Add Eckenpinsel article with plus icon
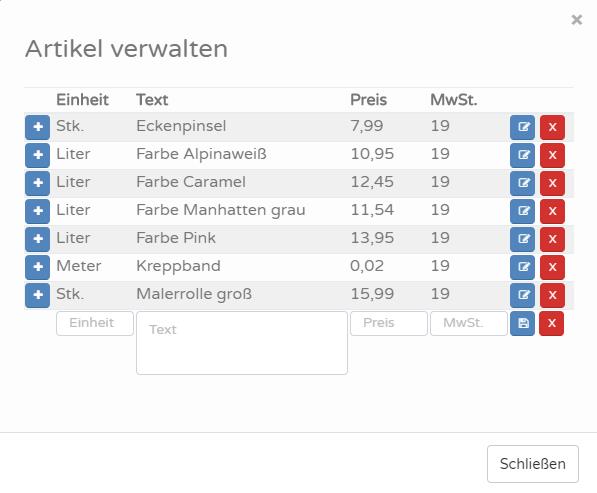Viewport: 597px width, 493px height. pos(37,127)
